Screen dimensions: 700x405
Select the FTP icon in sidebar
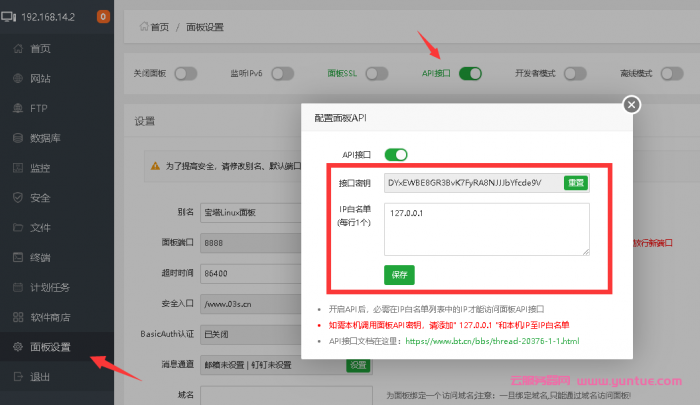pos(17,108)
